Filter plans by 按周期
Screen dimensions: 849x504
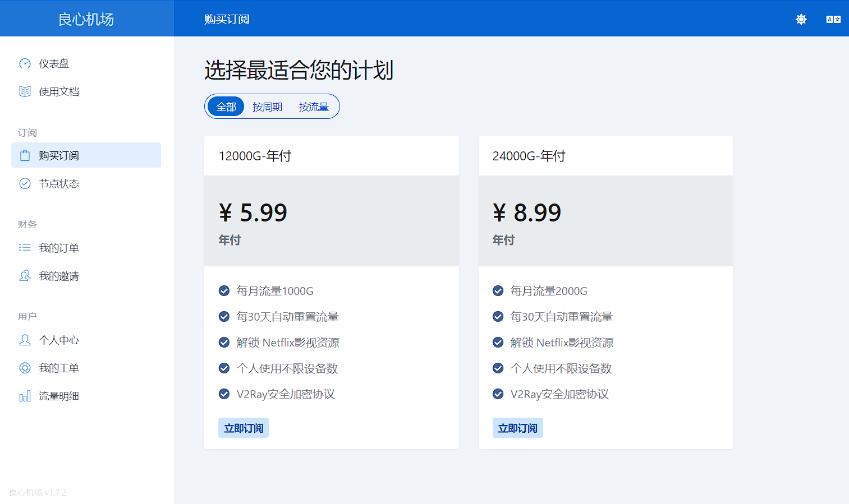267,107
